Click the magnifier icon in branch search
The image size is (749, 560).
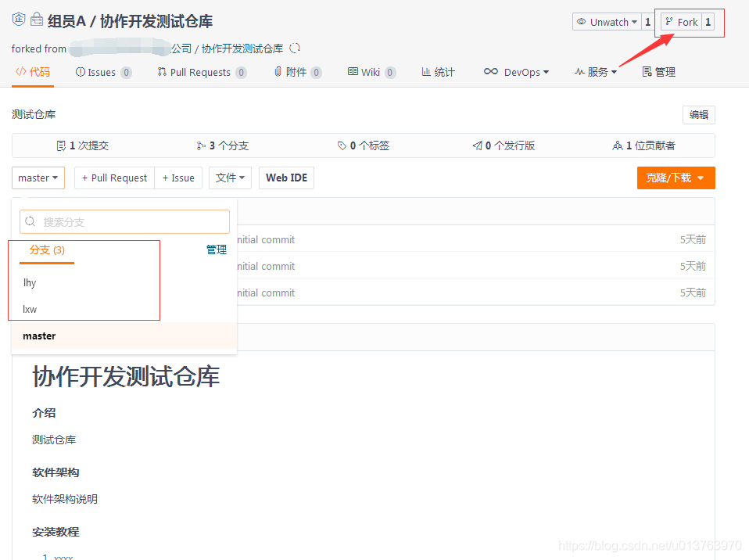pyautogui.click(x=30, y=221)
